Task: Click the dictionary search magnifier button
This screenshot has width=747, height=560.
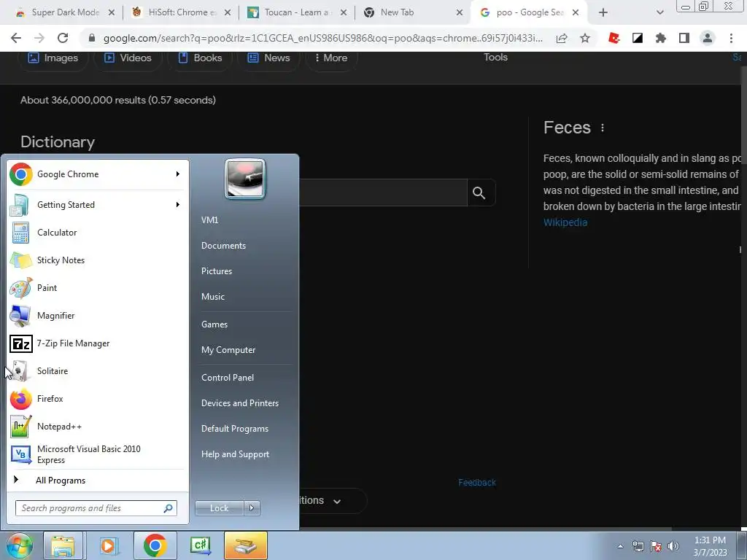Action: [x=479, y=192]
